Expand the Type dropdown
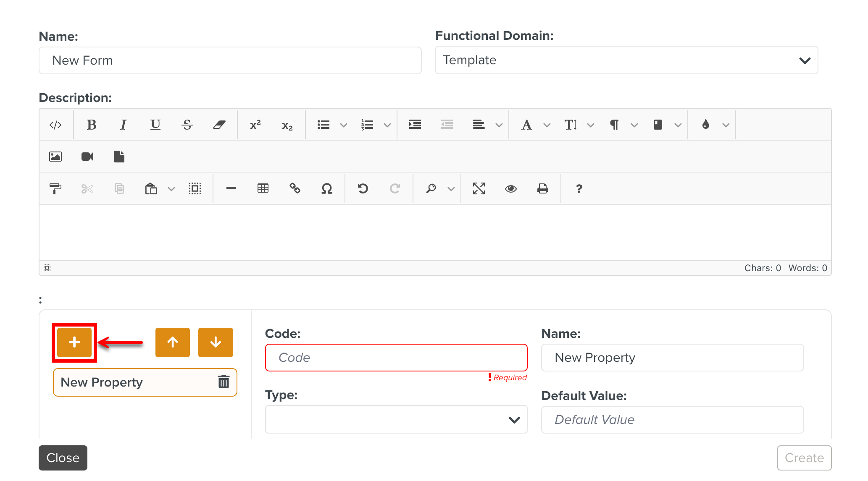 (x=396, y=419)
